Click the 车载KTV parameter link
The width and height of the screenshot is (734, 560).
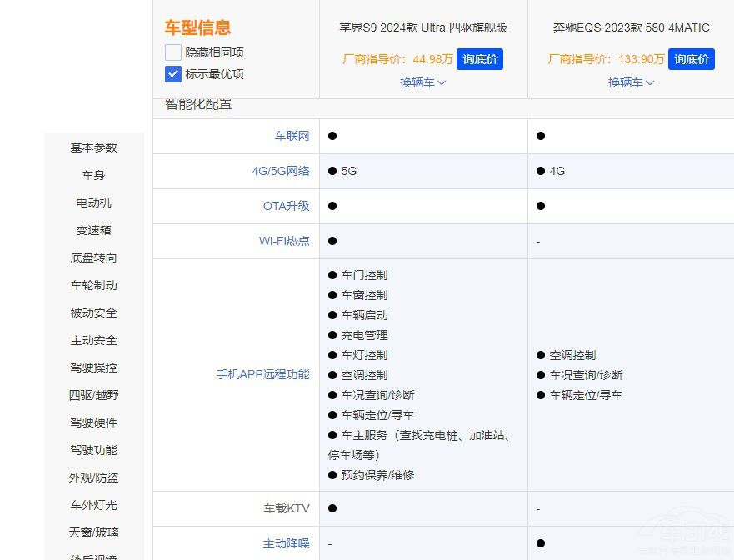pyautogui.click(x=288, y=508)
